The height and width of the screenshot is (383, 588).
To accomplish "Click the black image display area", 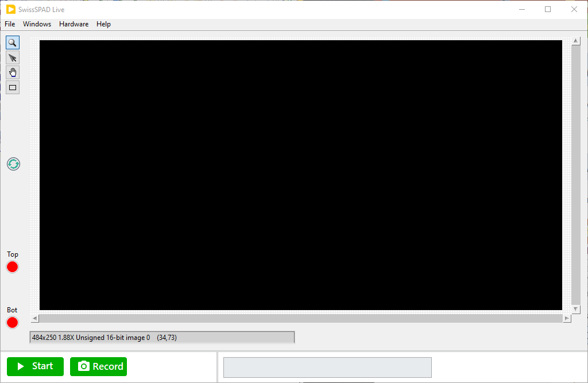I will pos(301,175).
